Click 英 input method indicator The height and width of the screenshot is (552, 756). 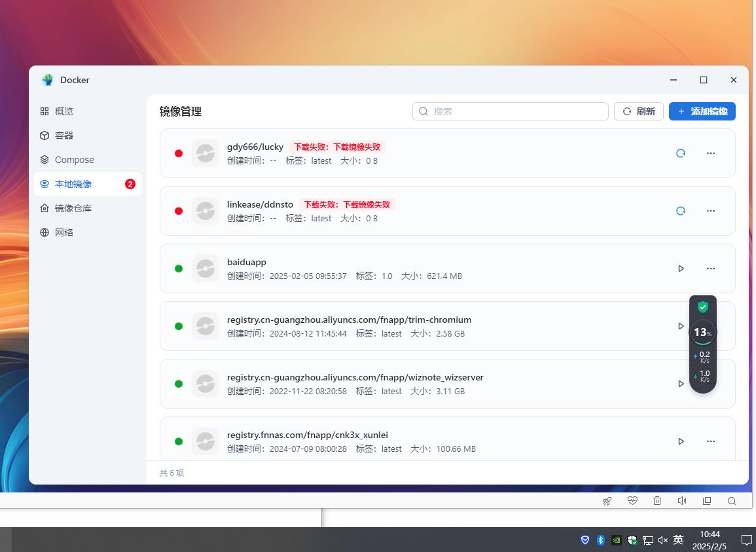[x=678, y=540]
